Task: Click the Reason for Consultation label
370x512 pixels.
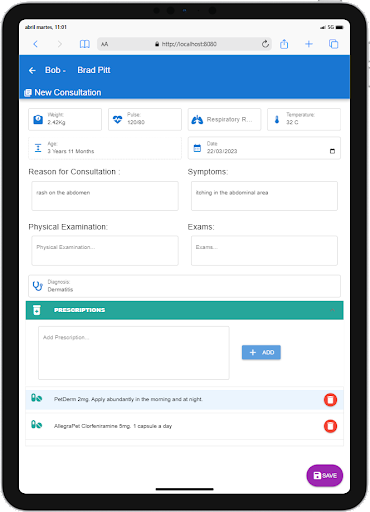Action: (74, 172)
